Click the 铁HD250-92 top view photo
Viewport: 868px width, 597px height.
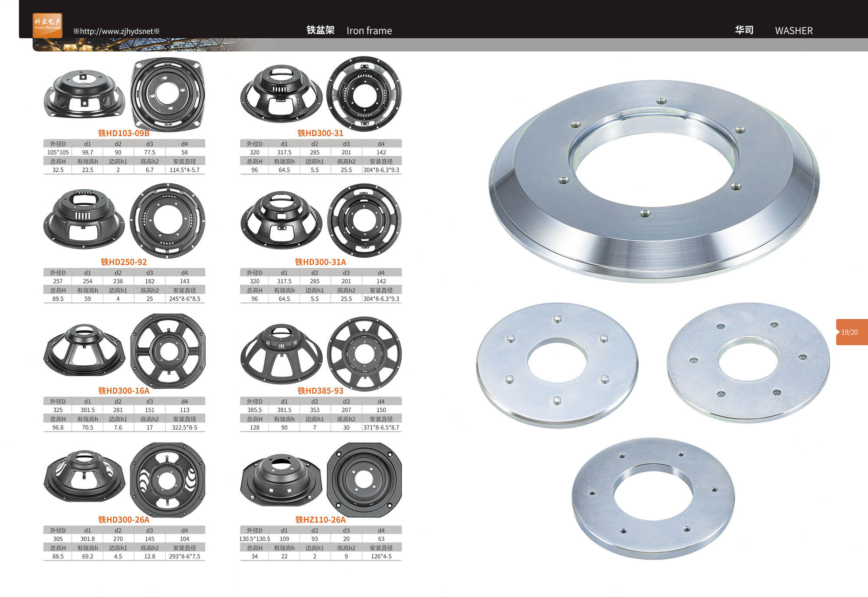pyautogui.click(x=168, y=220)
